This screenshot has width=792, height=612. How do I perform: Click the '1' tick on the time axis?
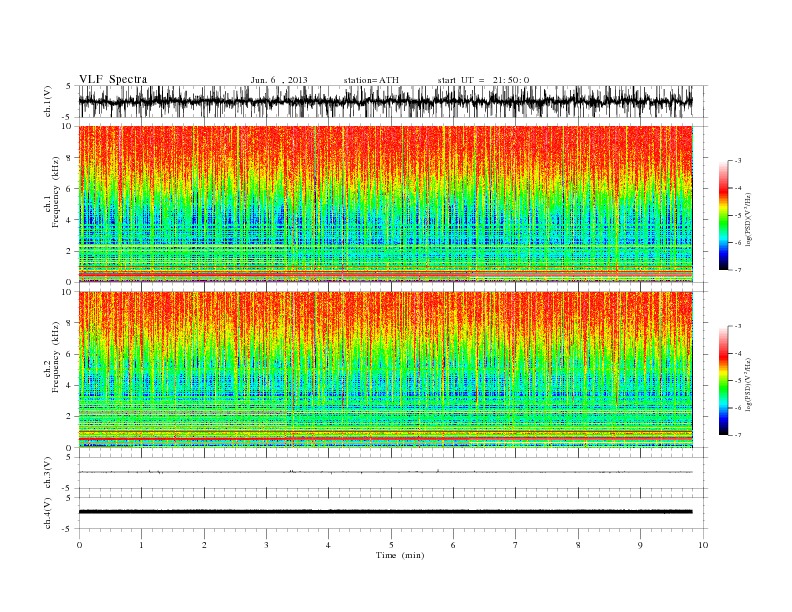pyautogui.click(x=141, y=545)
